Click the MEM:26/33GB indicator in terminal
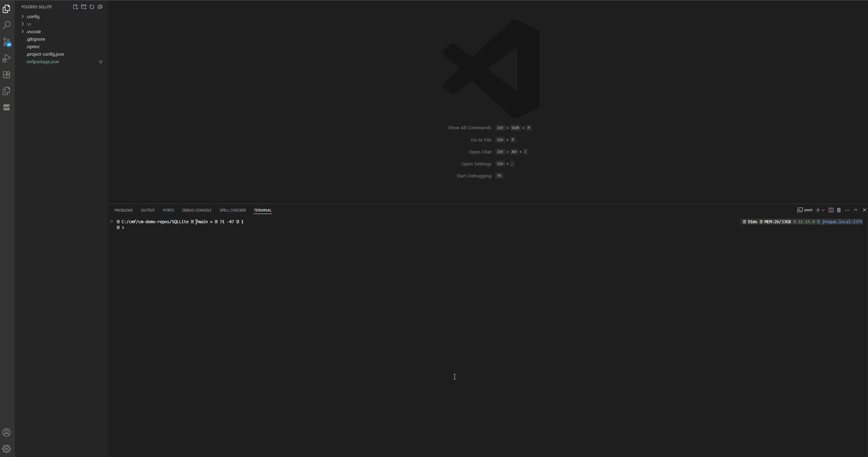This screenshot has width=868, height=457. point(778,222)
